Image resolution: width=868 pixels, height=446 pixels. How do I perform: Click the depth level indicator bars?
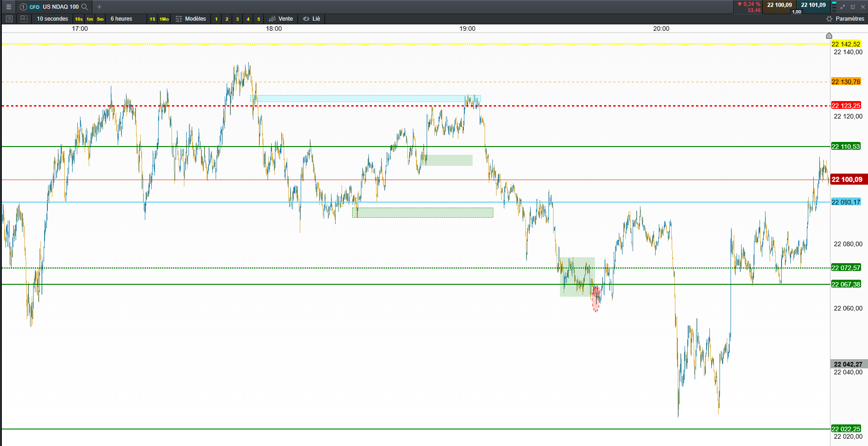click(834, 7)
